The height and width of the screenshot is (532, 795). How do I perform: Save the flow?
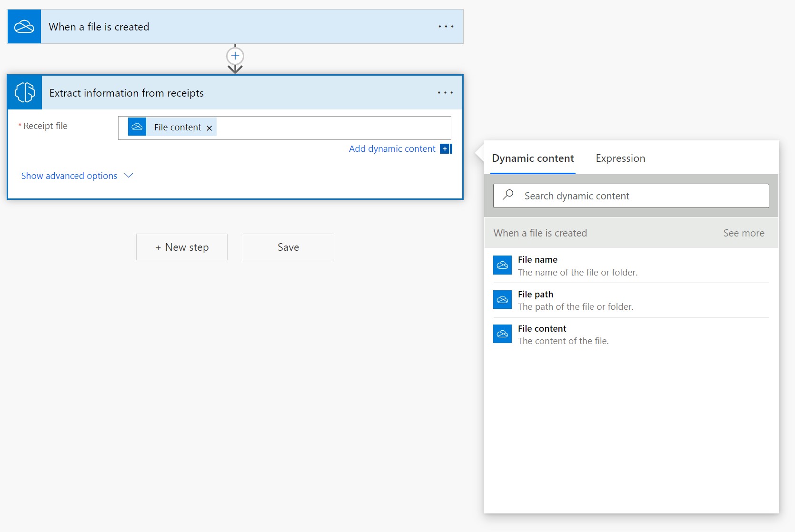click(x=288, y=247)
